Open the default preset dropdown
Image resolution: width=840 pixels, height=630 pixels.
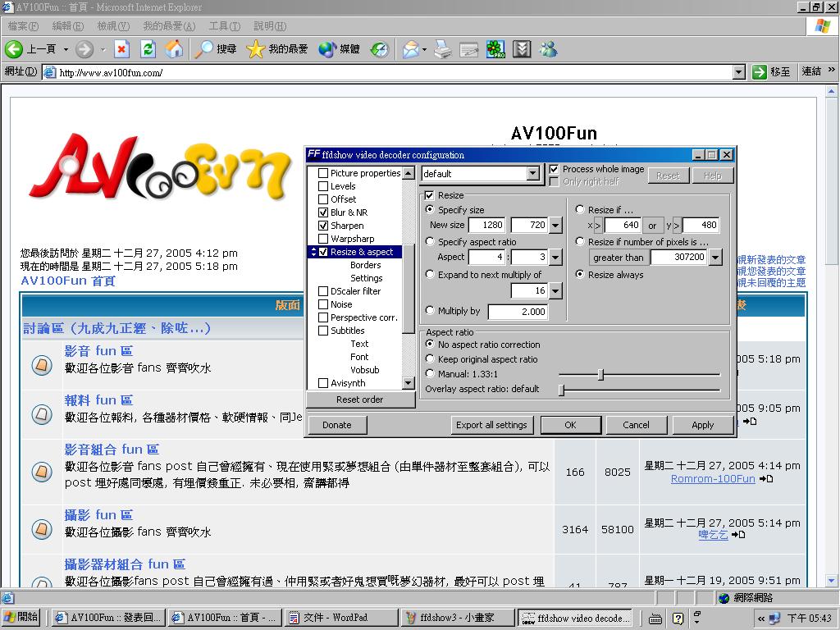(x=533, y=174)
